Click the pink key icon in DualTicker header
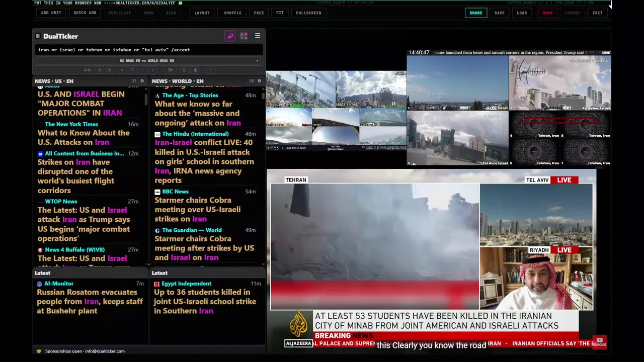The width and height of the screenshot is (644, 362). coord(230,36)
